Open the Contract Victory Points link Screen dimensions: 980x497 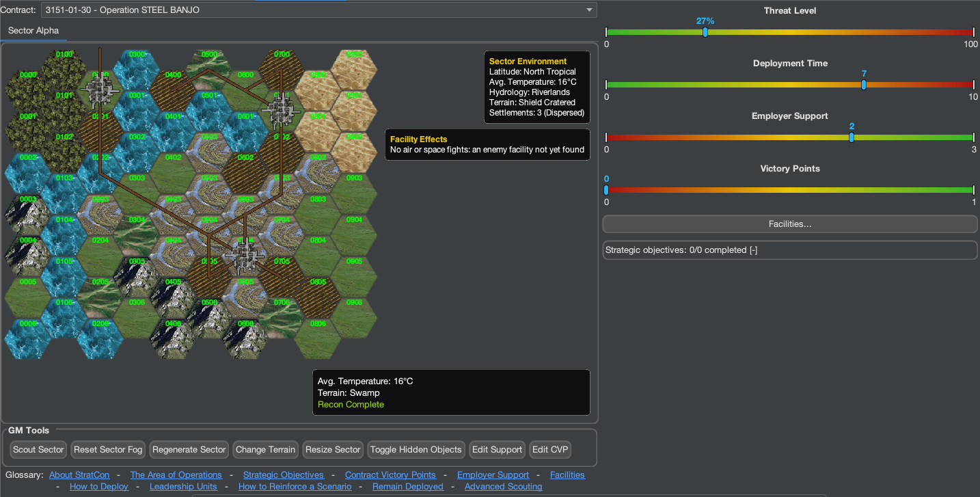point(390,475)
